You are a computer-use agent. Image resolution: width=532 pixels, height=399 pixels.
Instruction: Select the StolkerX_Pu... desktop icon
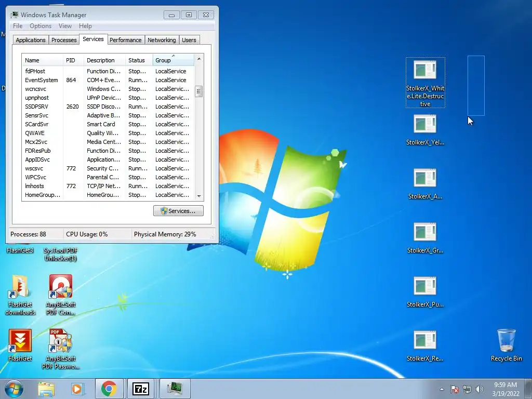[425, 292]
